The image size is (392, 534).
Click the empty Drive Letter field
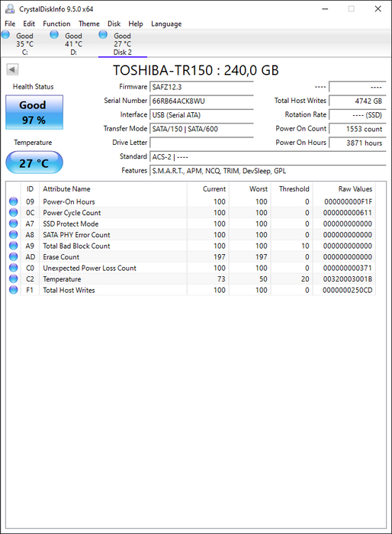click(201, 143)
